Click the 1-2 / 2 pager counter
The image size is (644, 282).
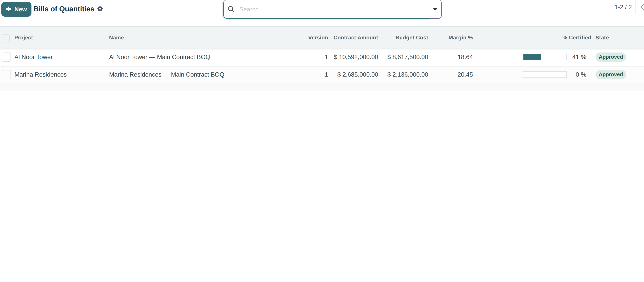tap(623, 7)
